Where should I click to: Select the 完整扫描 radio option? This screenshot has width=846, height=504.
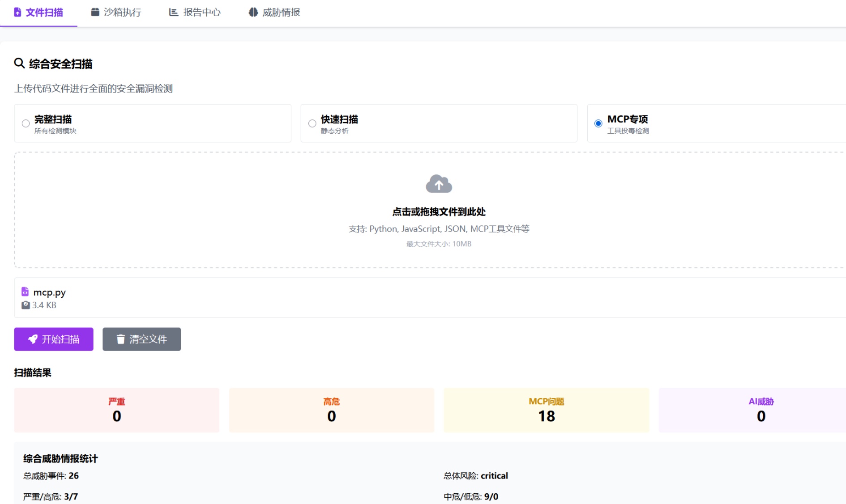click(26, 123)
